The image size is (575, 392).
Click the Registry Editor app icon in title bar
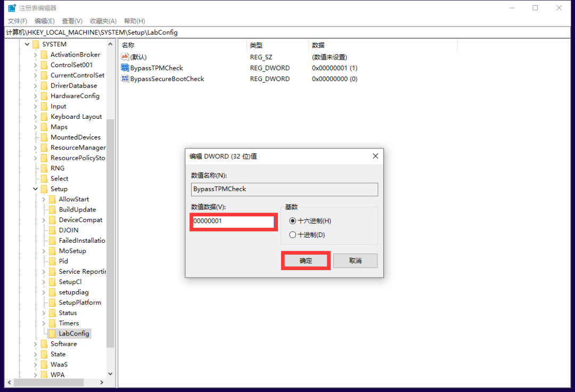pos(12,8)
